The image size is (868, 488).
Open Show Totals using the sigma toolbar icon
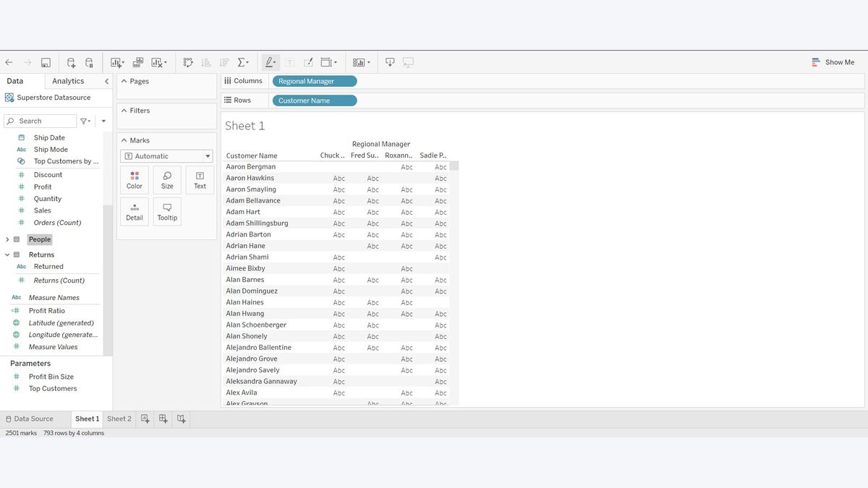(x=242, y=62)
